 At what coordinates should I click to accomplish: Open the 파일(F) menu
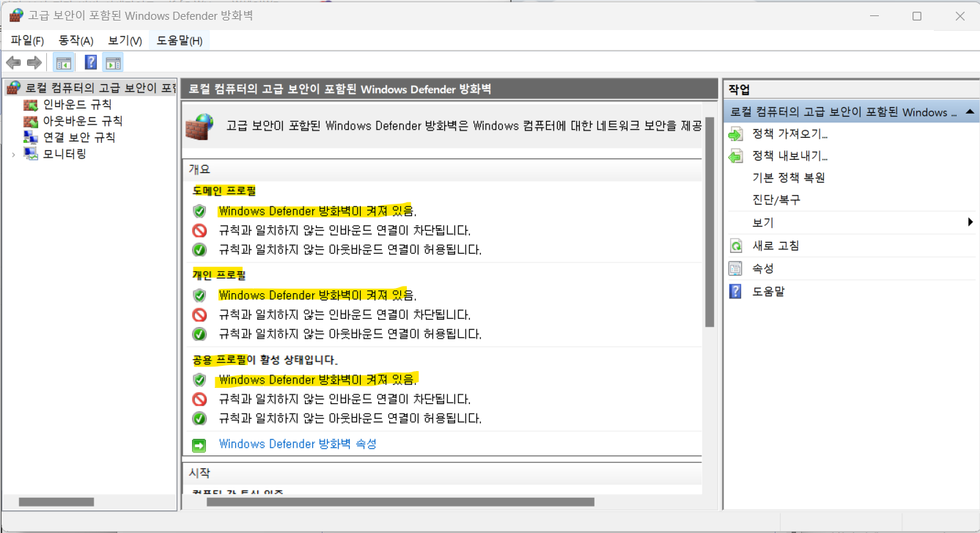point(27,40)
